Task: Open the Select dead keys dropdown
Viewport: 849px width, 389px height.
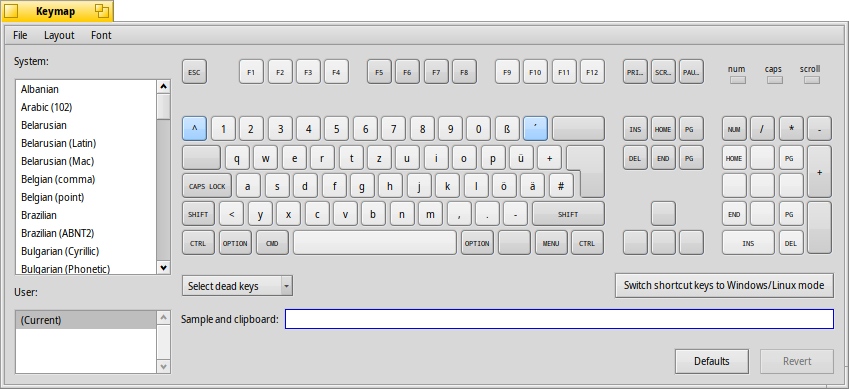Action: pyautogui.click(x=237, y=286)
